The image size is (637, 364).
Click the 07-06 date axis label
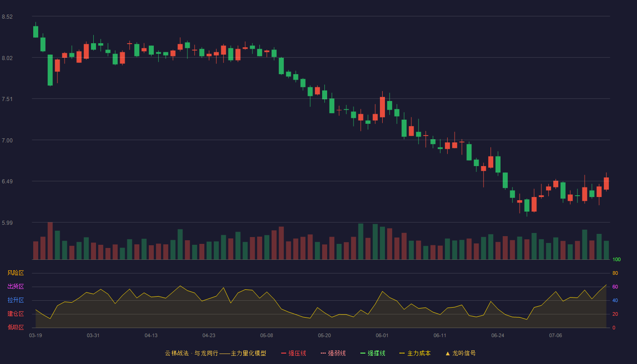coord(556,335)
